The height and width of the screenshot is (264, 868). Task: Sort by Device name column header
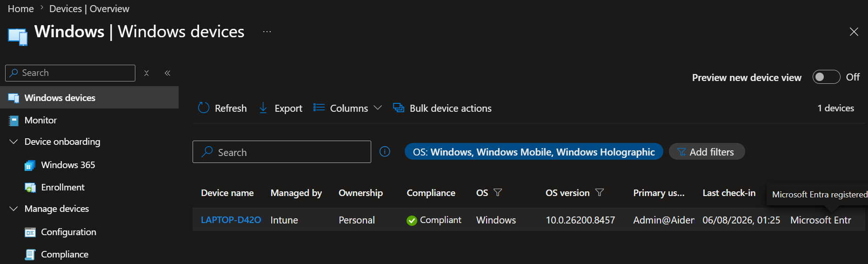click(x=227, y=193)
